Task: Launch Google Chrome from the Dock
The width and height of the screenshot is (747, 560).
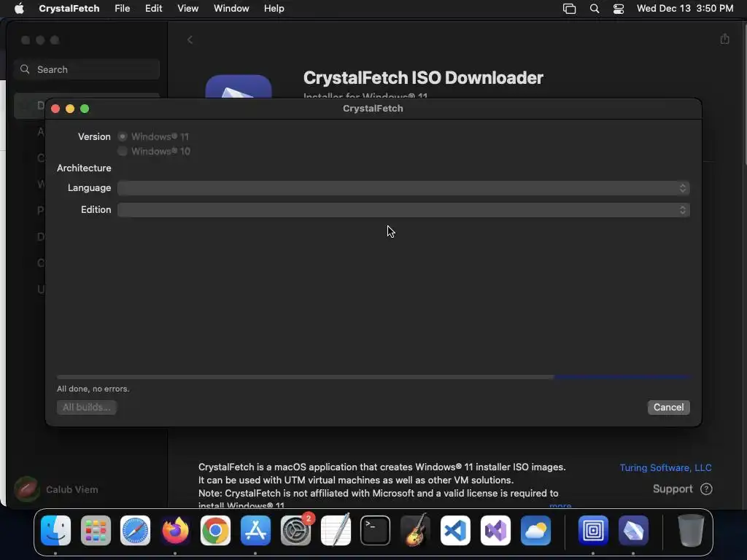Action: pyautogui.click(x=215, y=530)
